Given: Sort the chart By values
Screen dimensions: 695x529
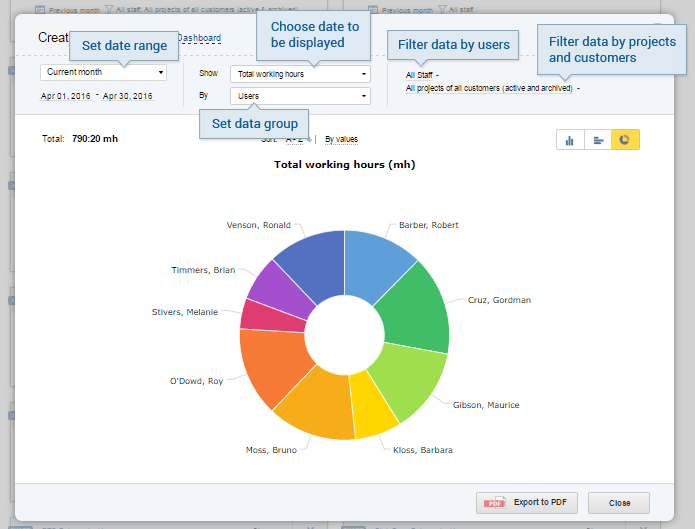Looking at the screenshot, I should [x=341, y=139].
